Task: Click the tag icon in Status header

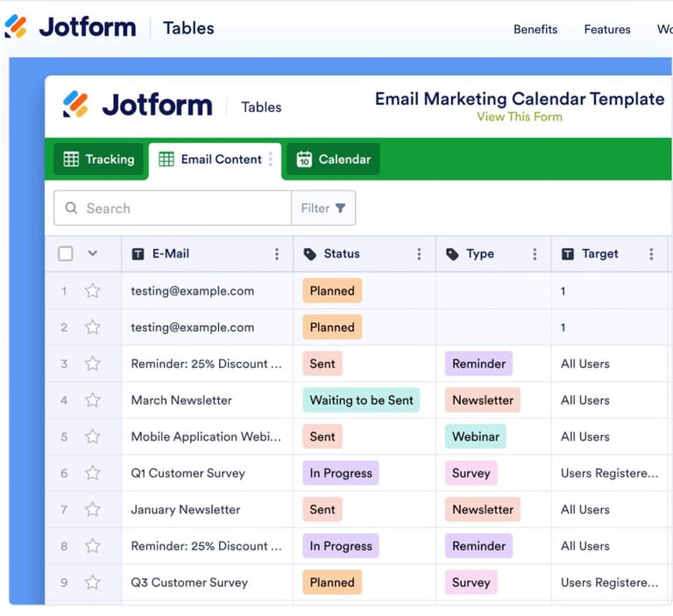Action: [310, 254]
